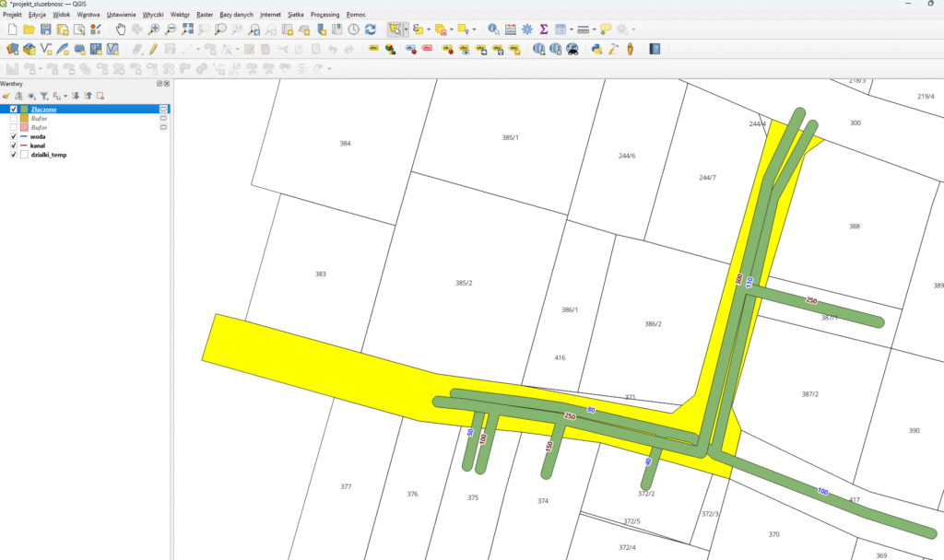Click the Zoom In magnifier tool

pos(154,29)
